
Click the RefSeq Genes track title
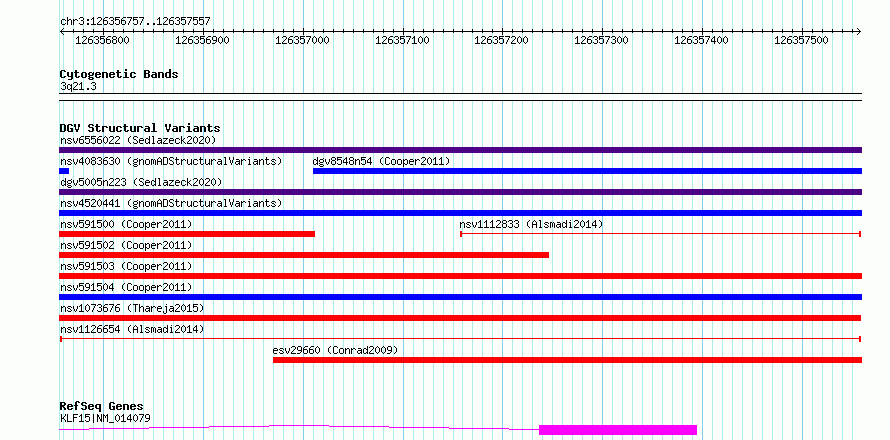tap(102, 407)
